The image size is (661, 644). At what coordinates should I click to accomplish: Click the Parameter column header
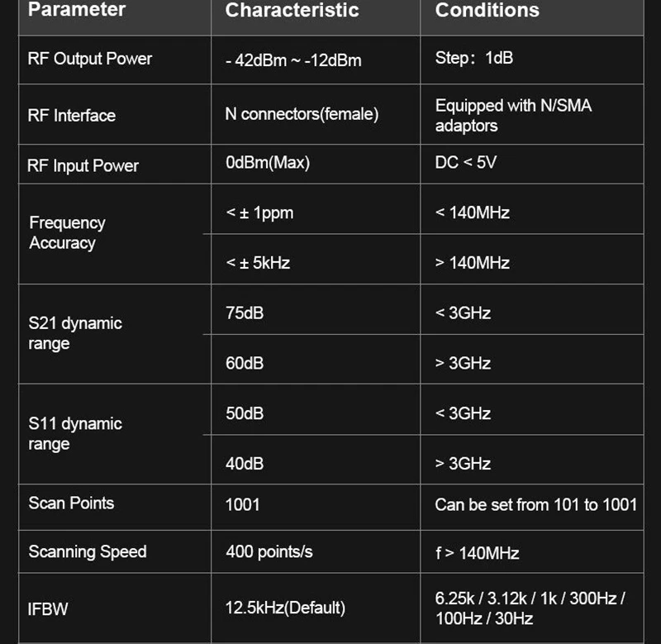[x=77, y=11]
